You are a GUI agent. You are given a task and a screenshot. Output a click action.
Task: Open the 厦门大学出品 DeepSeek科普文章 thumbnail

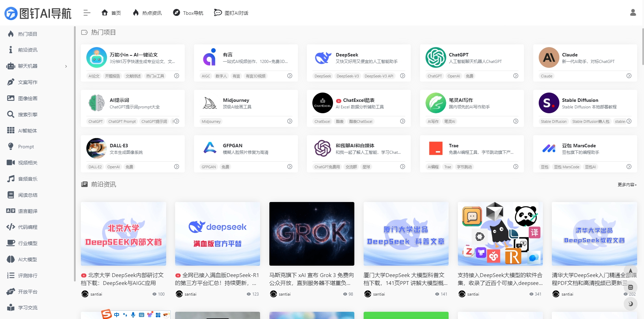406,234
